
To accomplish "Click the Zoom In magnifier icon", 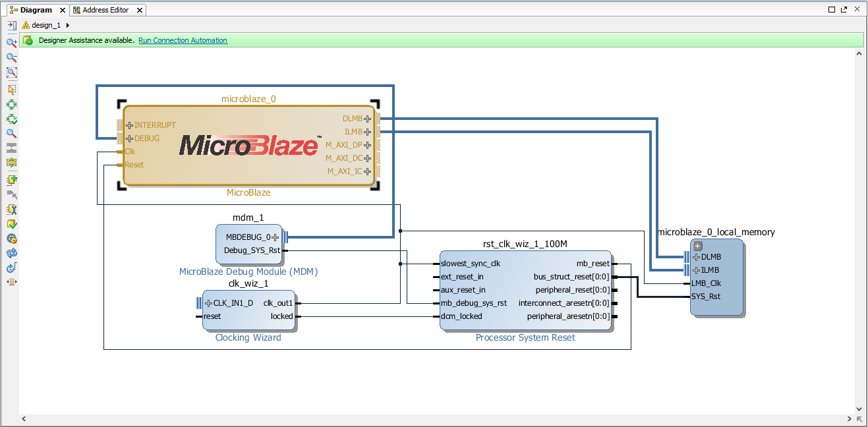I will 11,43.
